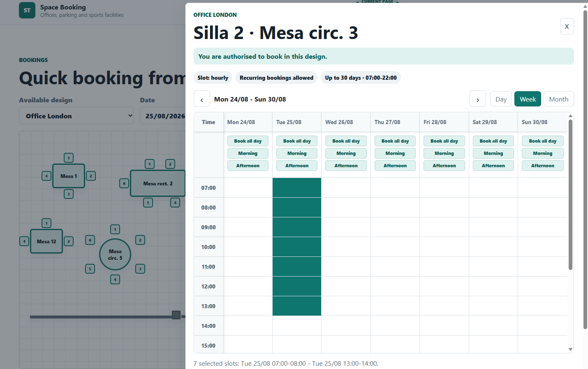Close the booking dialog with X
This screenshot has width=588, height=369.
tap(567, 26)
